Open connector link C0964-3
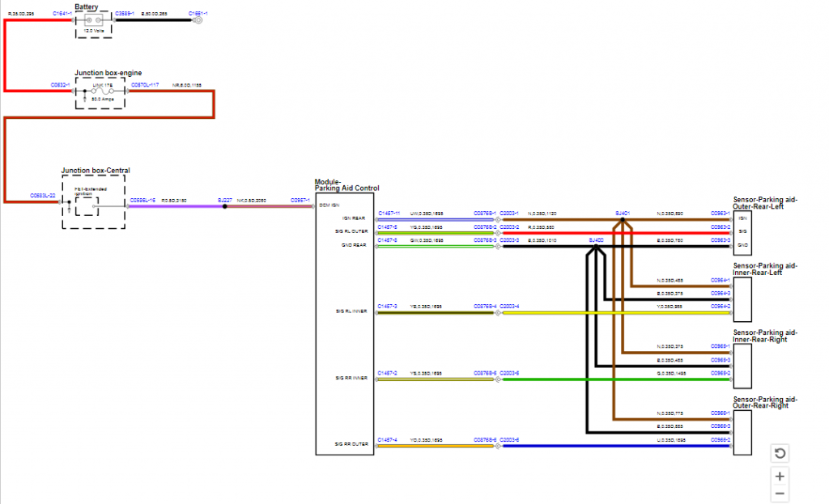Screen dimensions: 829x504 point(720,293)
